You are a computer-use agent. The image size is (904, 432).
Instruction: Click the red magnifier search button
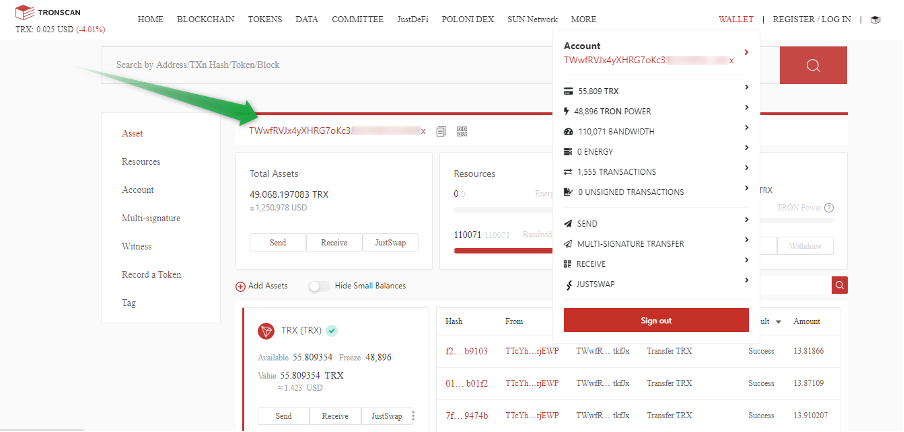point(813,65)
